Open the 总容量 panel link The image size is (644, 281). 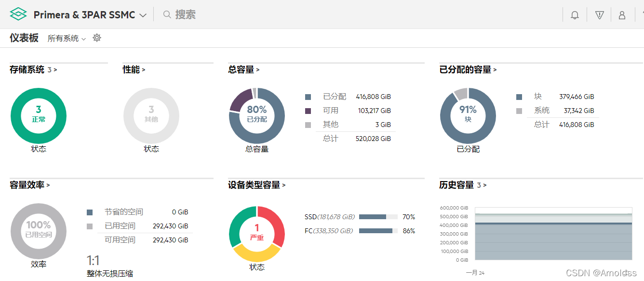coord(244,70)
